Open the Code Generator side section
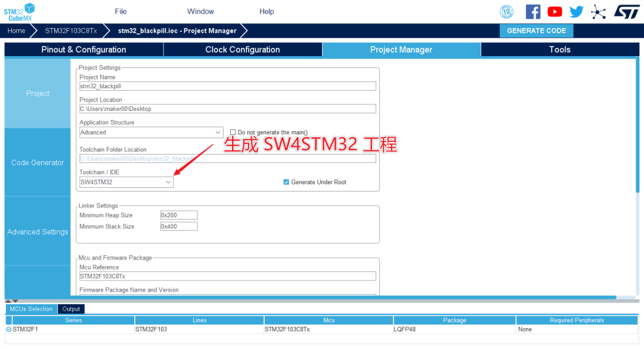Image resolution: width=644 pixels, height=349 pixels. 38,162
